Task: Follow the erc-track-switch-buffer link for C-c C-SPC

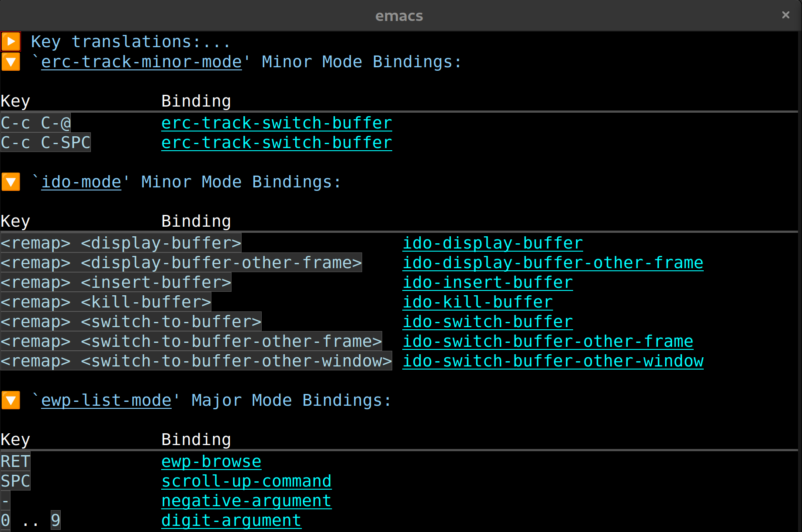Action: point(277,143)
